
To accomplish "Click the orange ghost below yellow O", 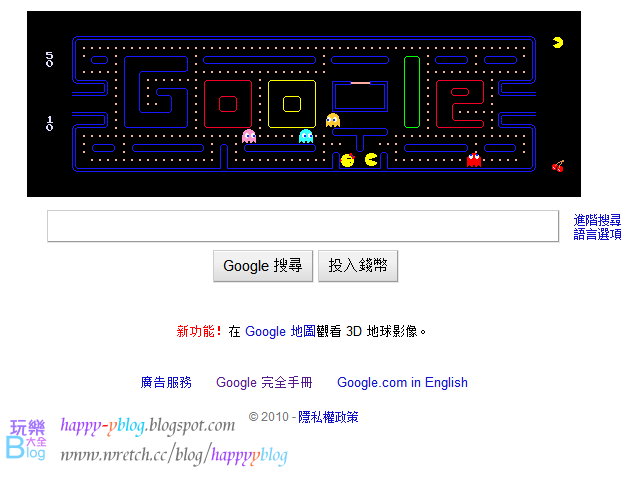I will tap(333, 120).
